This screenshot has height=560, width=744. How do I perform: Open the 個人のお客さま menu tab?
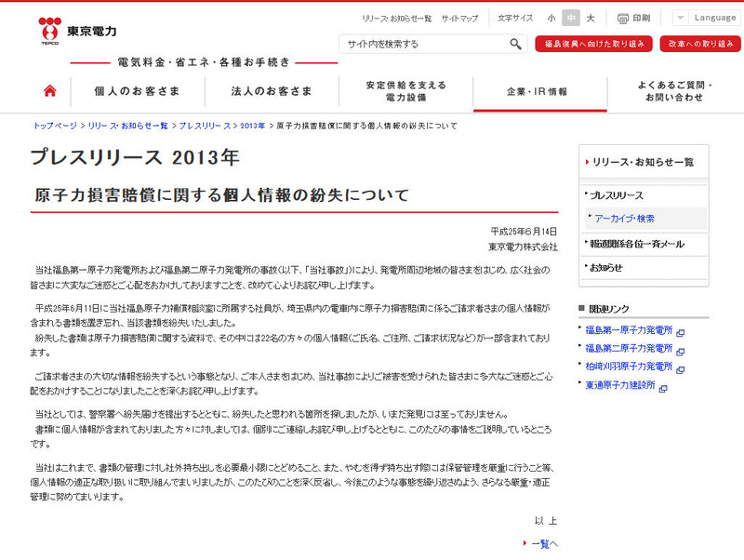click(x=137, y=91)
